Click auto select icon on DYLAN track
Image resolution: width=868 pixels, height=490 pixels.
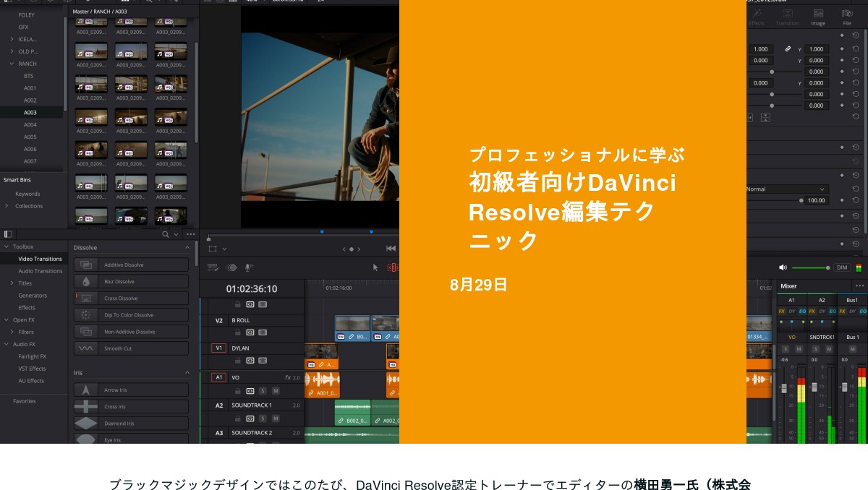click(x=250, y=360)
